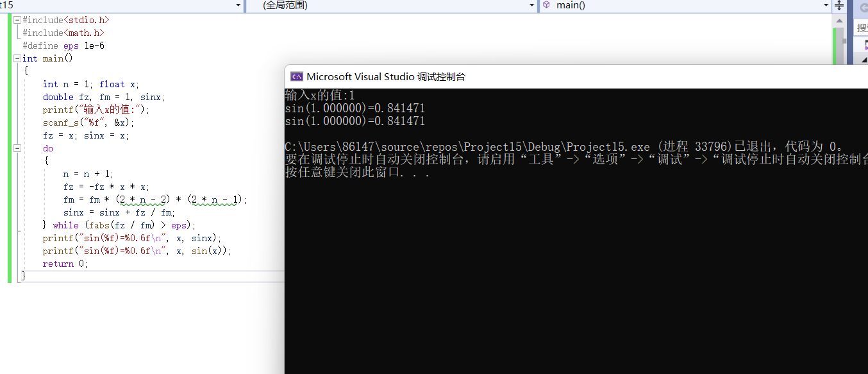
Task: Click the '按任意键关闭此窗口' console line
Action: [357, 172]
